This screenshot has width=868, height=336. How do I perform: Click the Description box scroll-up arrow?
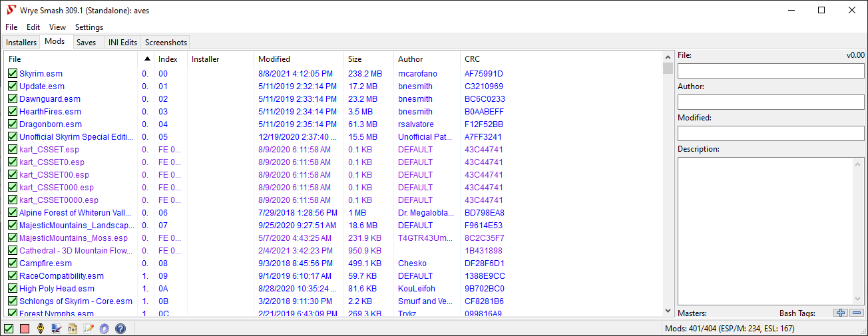click(859, 163)
